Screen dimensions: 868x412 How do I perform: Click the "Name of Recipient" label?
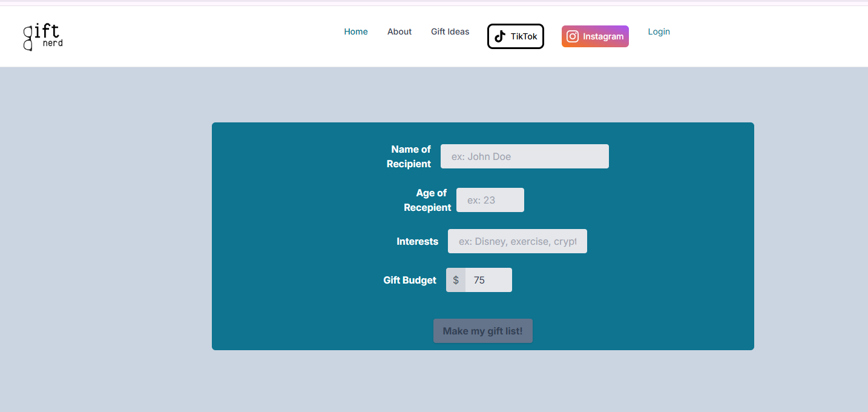(x=410, y=156)
